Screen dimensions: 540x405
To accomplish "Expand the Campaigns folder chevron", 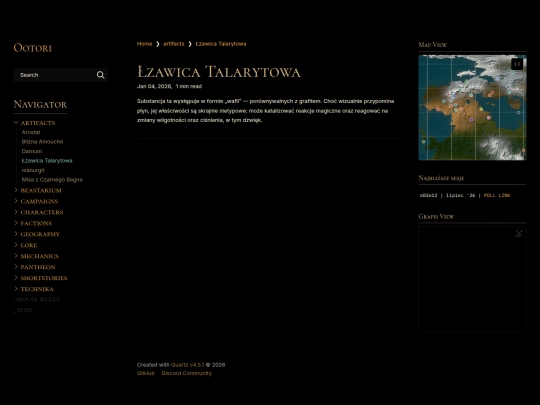I will [x=16, y=201].
